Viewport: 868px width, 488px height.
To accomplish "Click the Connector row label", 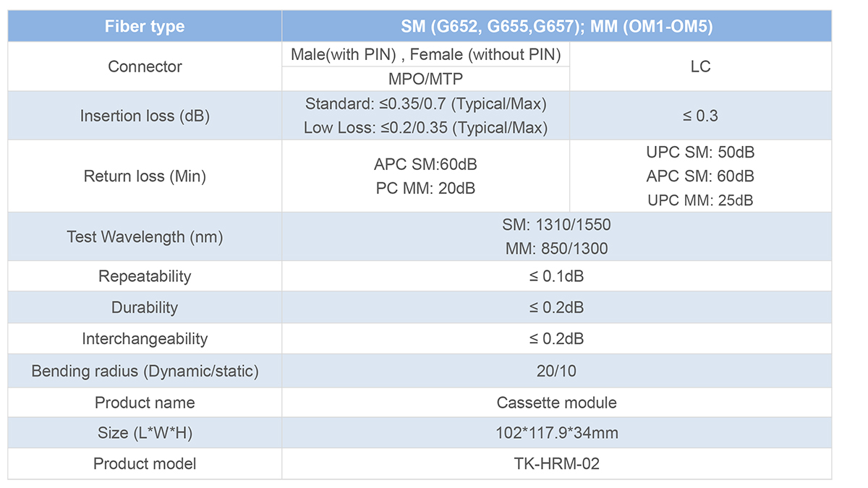I will click(145, 67).
